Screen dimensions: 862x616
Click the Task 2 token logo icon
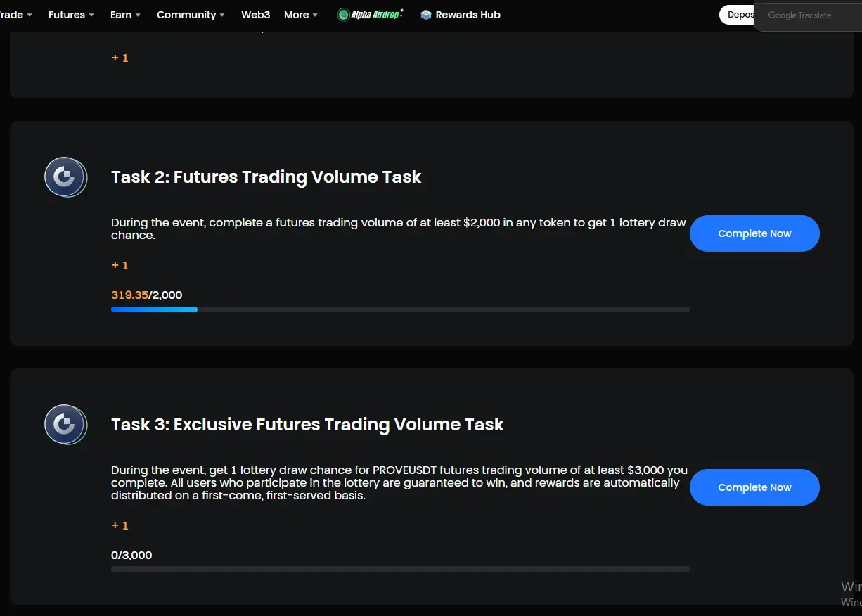(65, 177)
